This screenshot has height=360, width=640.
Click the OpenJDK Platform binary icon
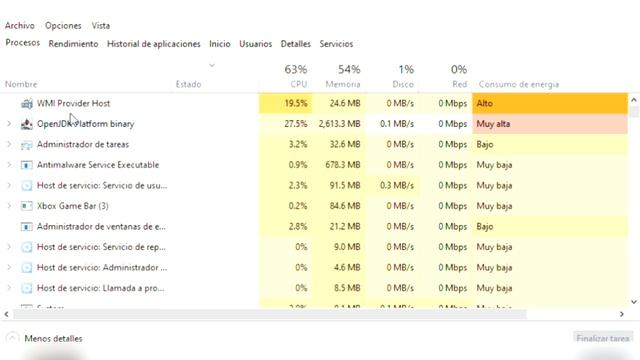tap(27, 124)
